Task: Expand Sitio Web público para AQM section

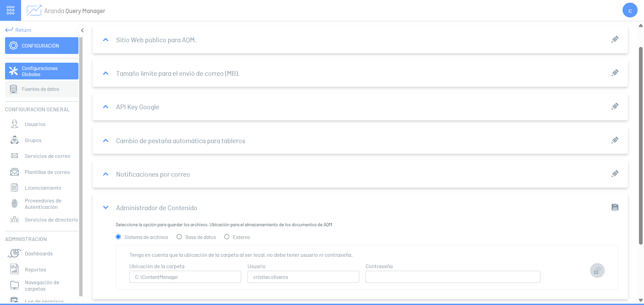Action: tap(106, 40)
